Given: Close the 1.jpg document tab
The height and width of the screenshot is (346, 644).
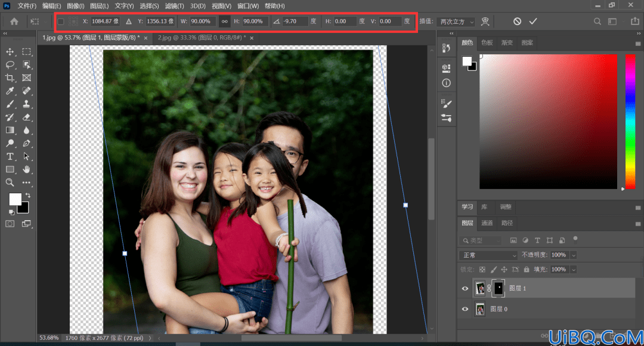Looking at the screenshot, I should (145, 38).
